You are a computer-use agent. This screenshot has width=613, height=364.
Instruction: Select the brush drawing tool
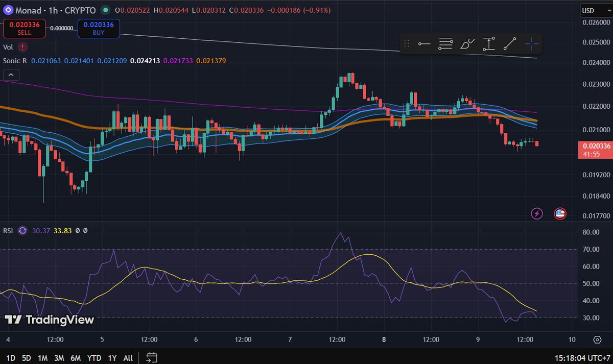coord(467,44)
